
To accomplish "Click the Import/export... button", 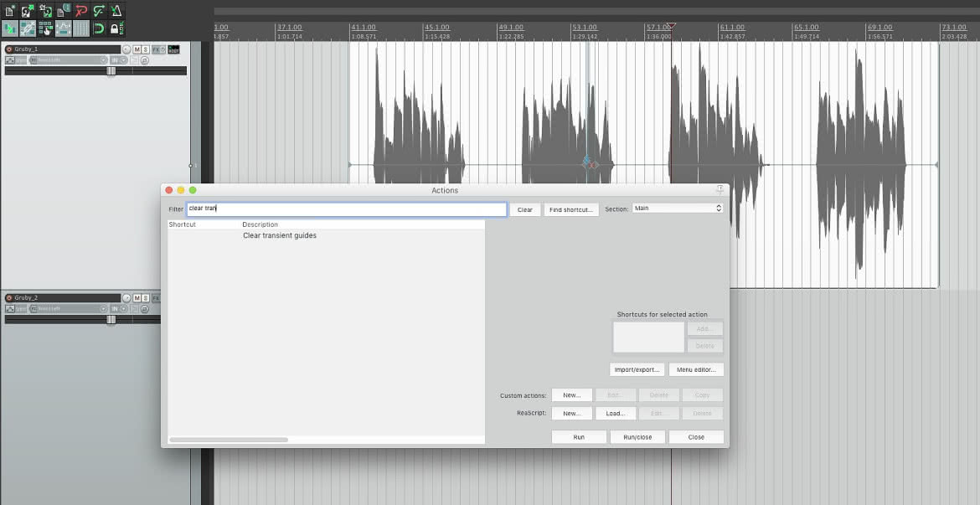I will pyautogui.click(x=637, y=369).
